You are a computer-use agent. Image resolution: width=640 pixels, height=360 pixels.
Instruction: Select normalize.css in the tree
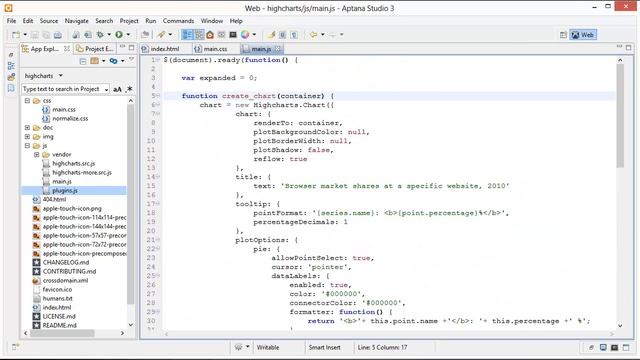(70, 118)
